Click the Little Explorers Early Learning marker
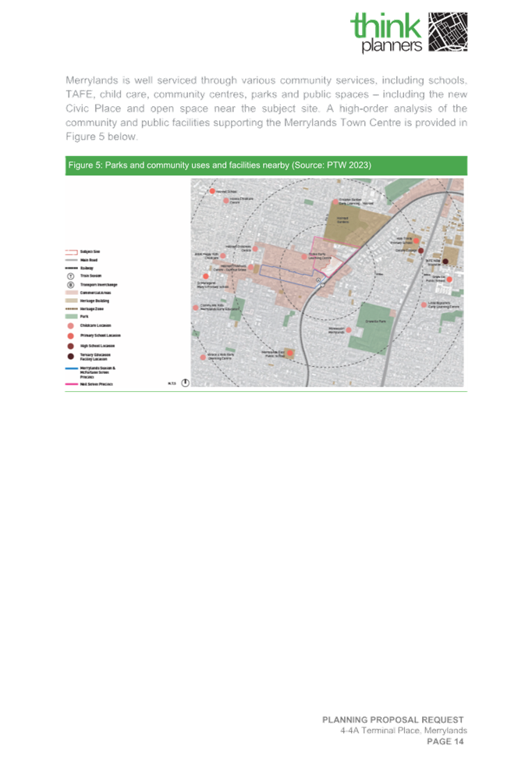The image size is (532, 772). 424,305
